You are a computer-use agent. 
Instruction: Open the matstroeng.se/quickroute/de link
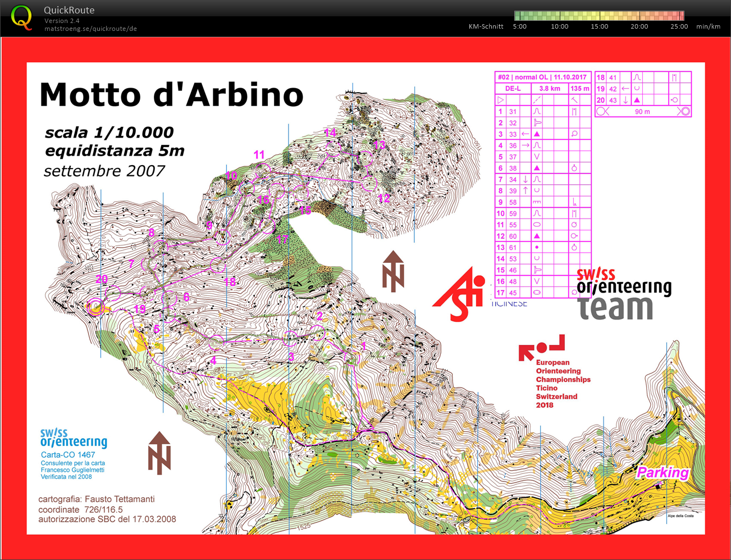coord(90,29)
